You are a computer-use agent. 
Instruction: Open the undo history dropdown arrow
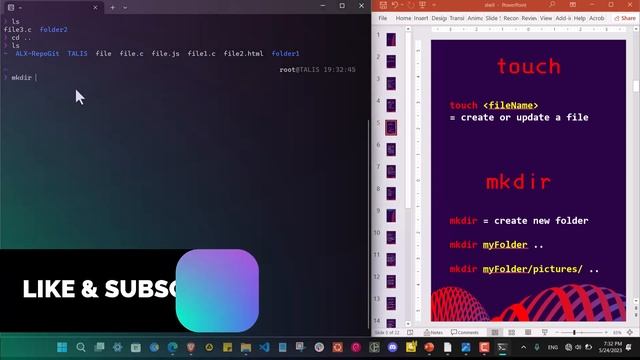click(x=401, y=5)
